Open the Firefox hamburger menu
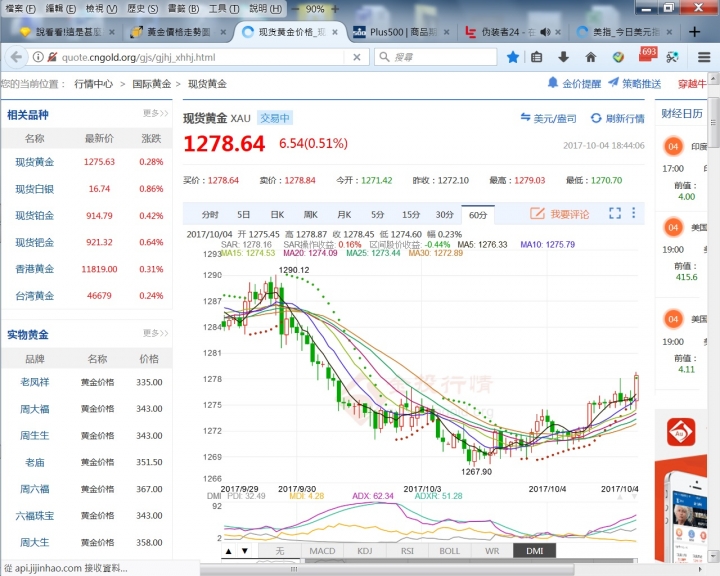Image resolution: width=720 pixels, height=576 pixels. coord(704,57)
